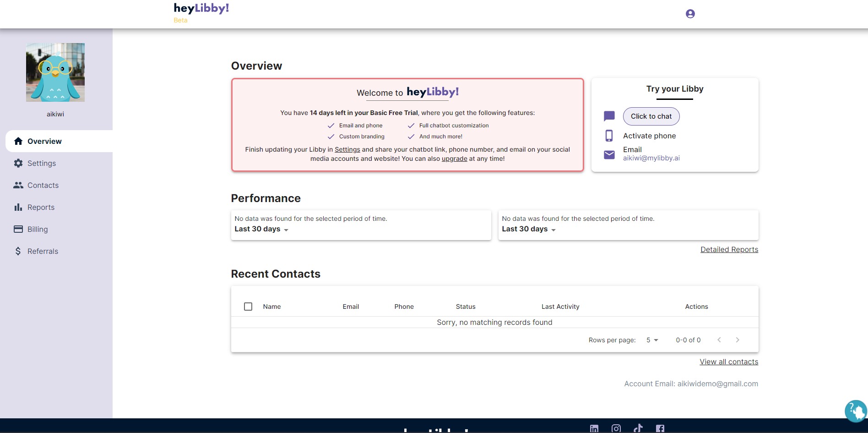This screenshot has height=433, width=868.
Task: Click the envelope icon next to Email
Action: click(x=609, y=155)
